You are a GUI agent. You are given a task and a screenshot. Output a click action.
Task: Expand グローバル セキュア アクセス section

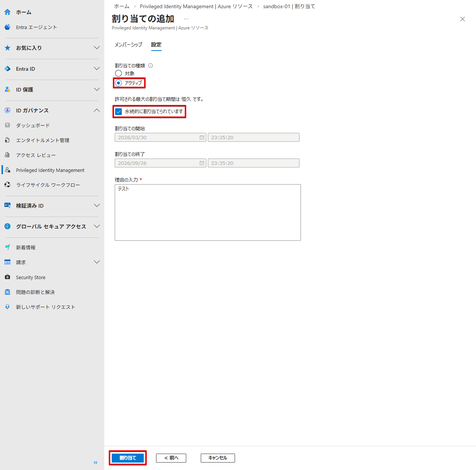click(97, 226)
